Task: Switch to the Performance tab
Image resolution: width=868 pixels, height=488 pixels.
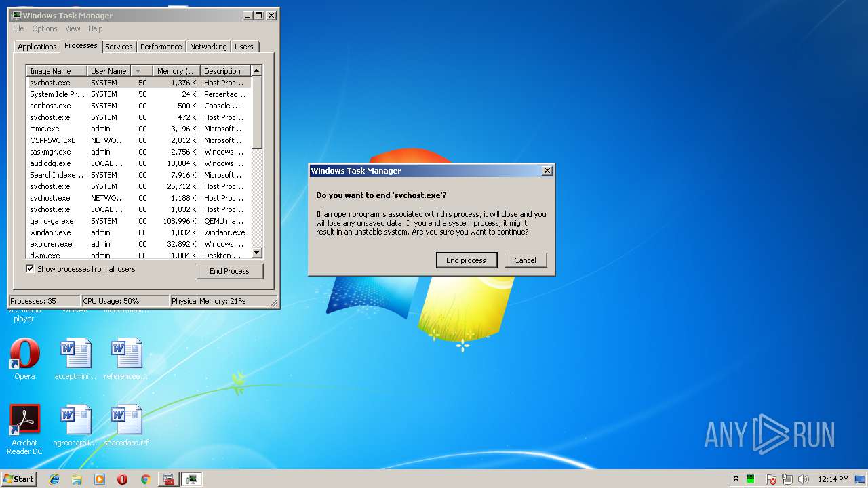Action: coord(161,47)
